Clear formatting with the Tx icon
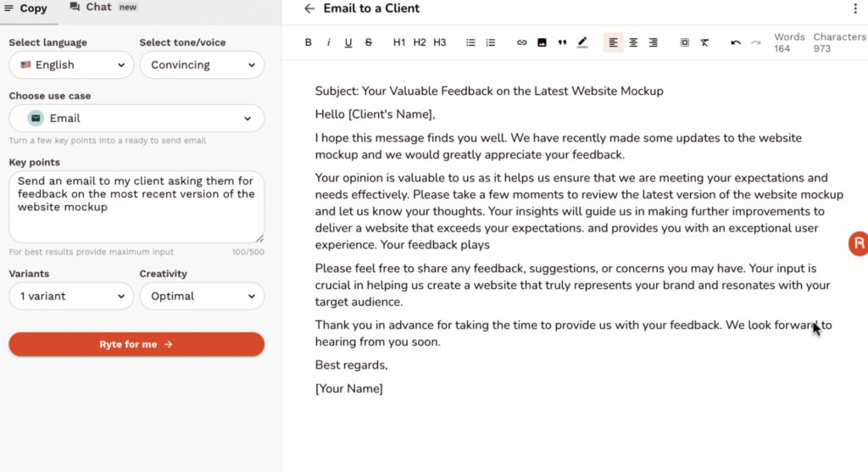The image size is (868, 472). tap(704, 42)
